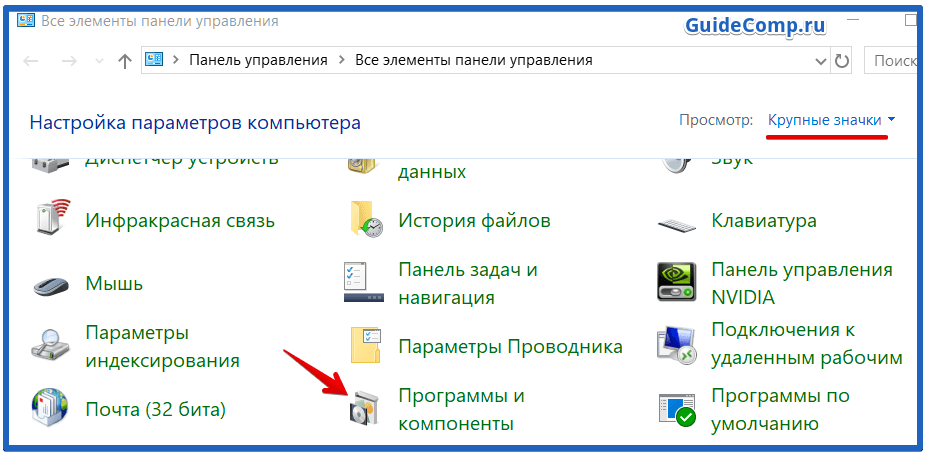Open recent locations dropdown arrow
The image size is (928, 455).
coord(99,61)
